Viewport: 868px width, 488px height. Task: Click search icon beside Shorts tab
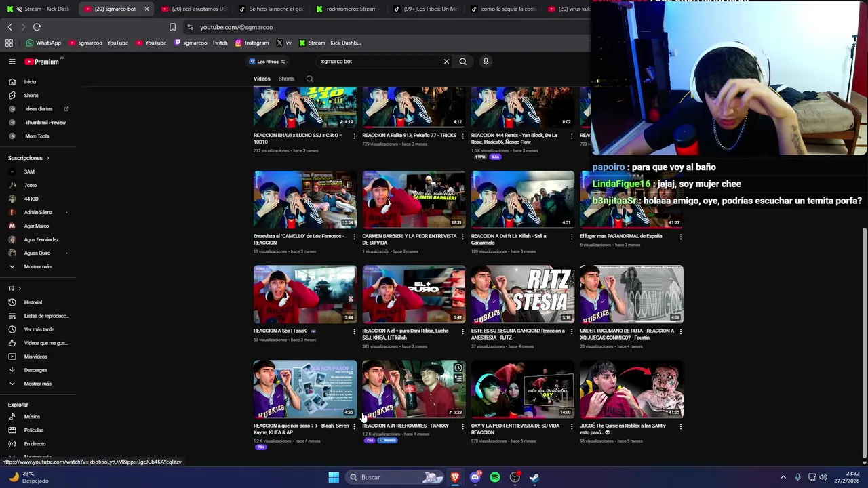pos(309,79)
